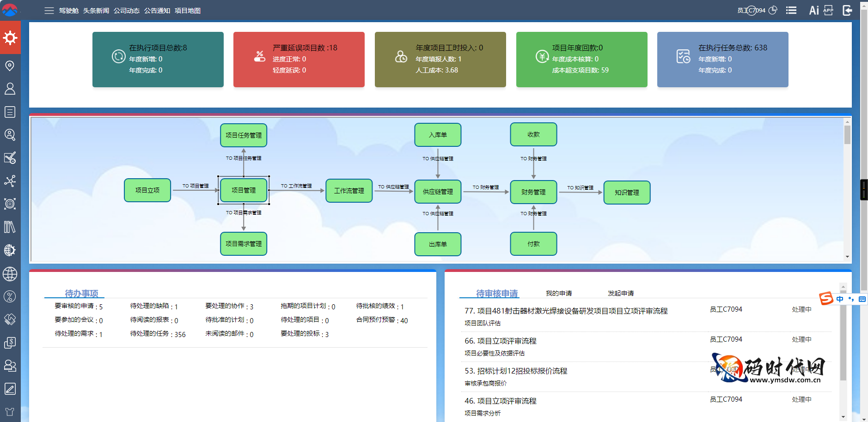This screenshot has width=868, height=422.
Task: Open the handshake sidebar icon
Action: tap(10, 319)
